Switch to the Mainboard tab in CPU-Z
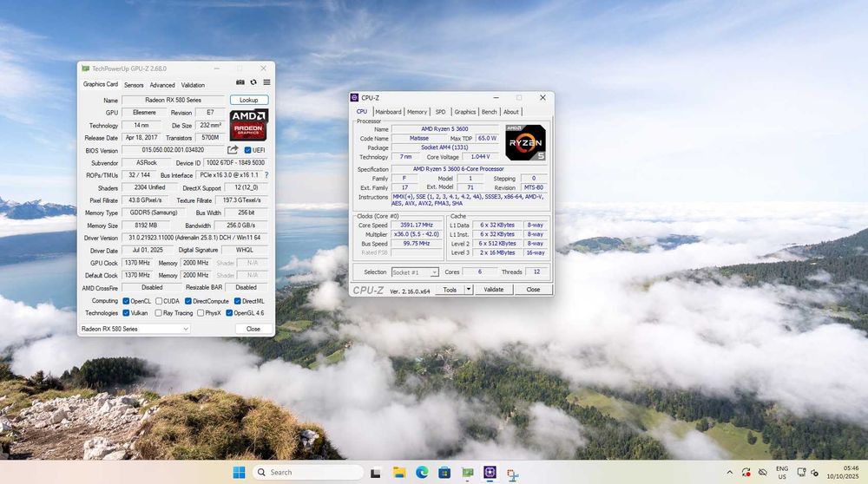 (x=388, y=112)
